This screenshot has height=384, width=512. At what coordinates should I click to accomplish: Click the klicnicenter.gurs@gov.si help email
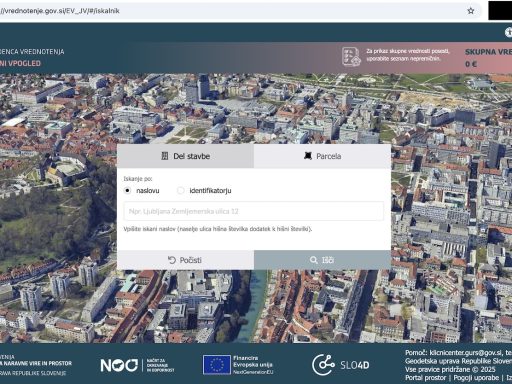(465, 353)
